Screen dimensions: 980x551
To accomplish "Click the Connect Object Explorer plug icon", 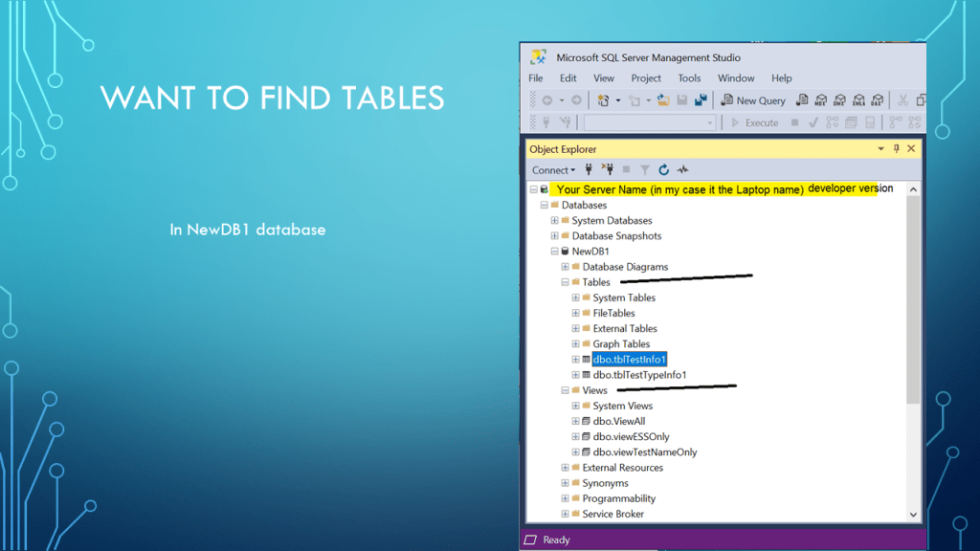I will pos(589,170).
